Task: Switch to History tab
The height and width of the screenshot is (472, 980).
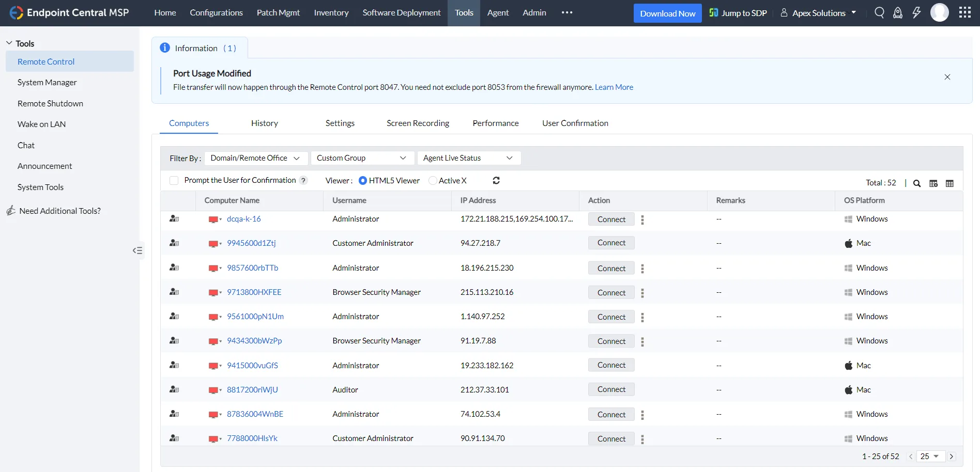Action: [x=265, y=123]
